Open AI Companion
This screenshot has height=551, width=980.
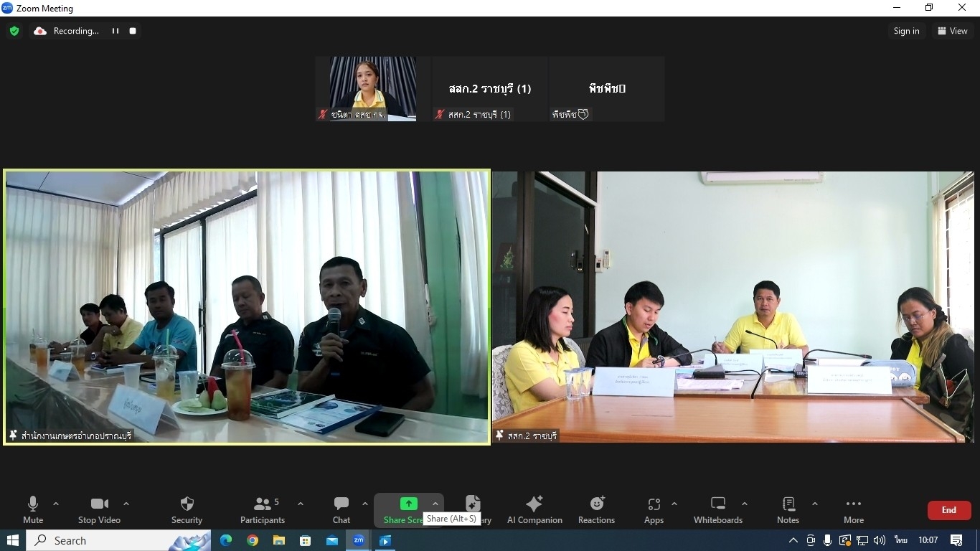tap(534, 509)
